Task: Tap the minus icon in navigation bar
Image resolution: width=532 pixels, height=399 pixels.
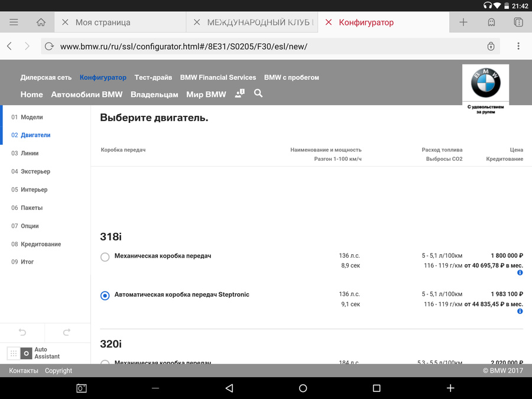Action: tap(155, 388)
